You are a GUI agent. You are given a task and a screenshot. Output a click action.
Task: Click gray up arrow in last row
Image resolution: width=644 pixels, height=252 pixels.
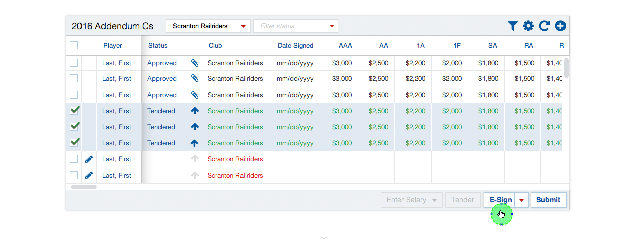pos(195,175)
